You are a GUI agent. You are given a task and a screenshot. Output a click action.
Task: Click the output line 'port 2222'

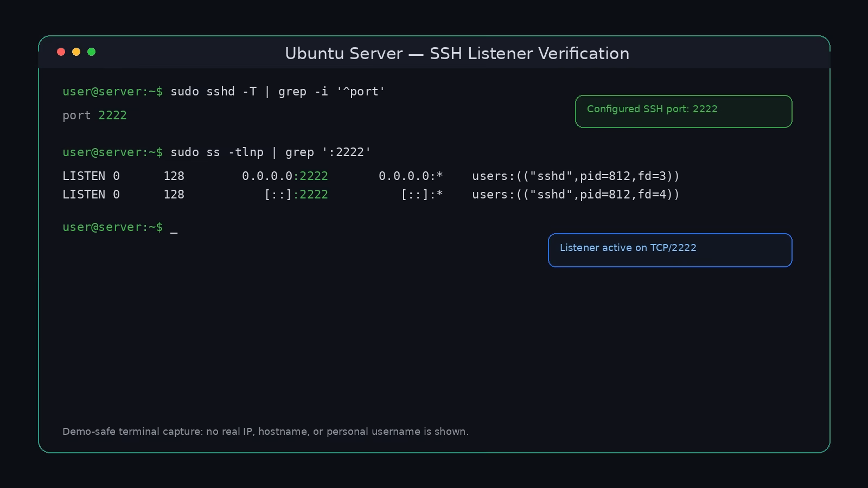pyautogui.click(x=94, y=115)
